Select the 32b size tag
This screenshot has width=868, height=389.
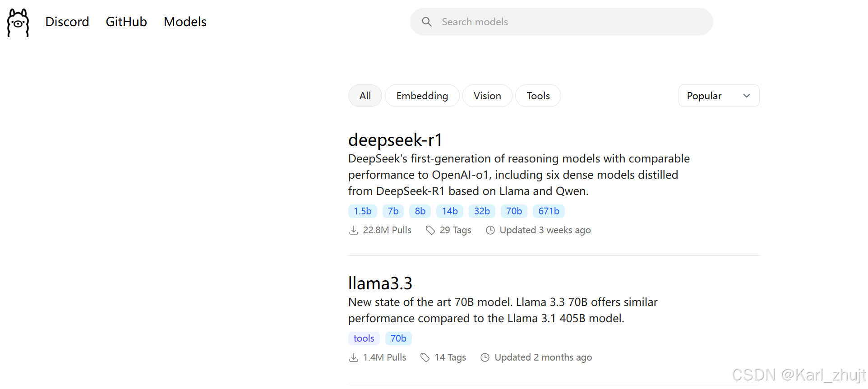click(482, 211)
